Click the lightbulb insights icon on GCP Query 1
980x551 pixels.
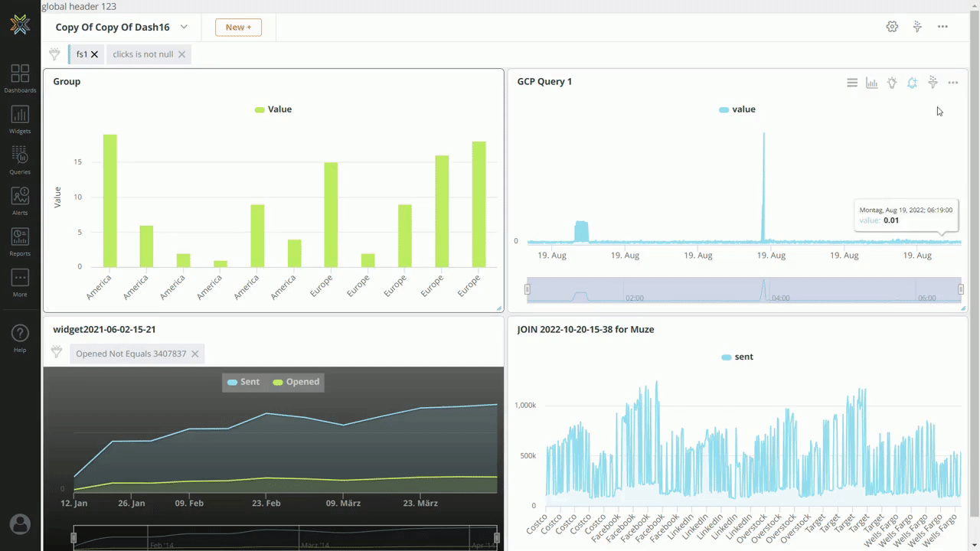[x=892, y=83]
